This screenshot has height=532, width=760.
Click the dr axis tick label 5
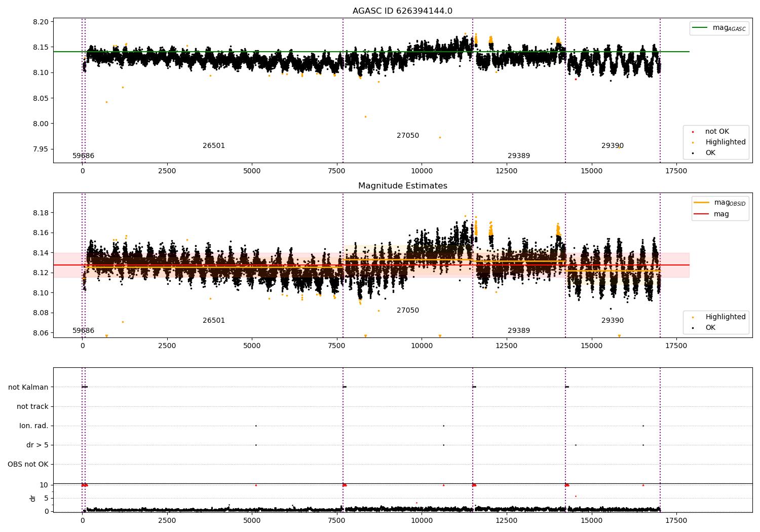(x=47, y=498)
